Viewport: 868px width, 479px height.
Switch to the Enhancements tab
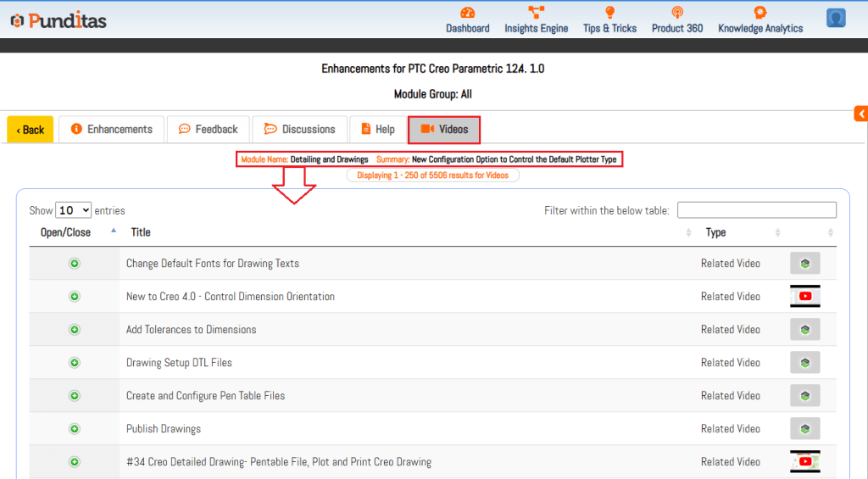pyautogui.click(x=111, y=130)
